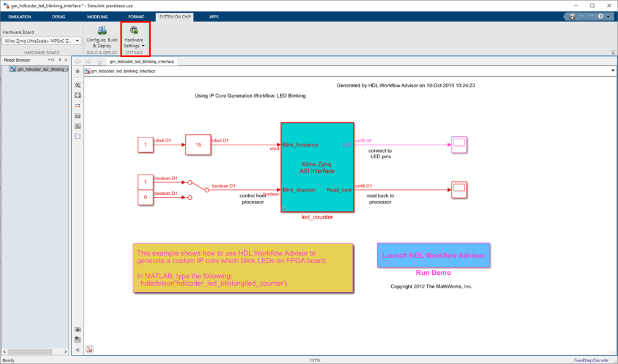The width and height of the screenshot is (618, 364).
Task: Select the Area box icon in palette
Action: (x=78, y=136)
